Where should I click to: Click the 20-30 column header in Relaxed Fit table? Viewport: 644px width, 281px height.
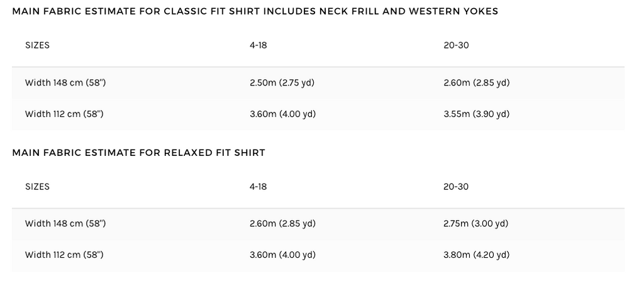click(456, 187)
